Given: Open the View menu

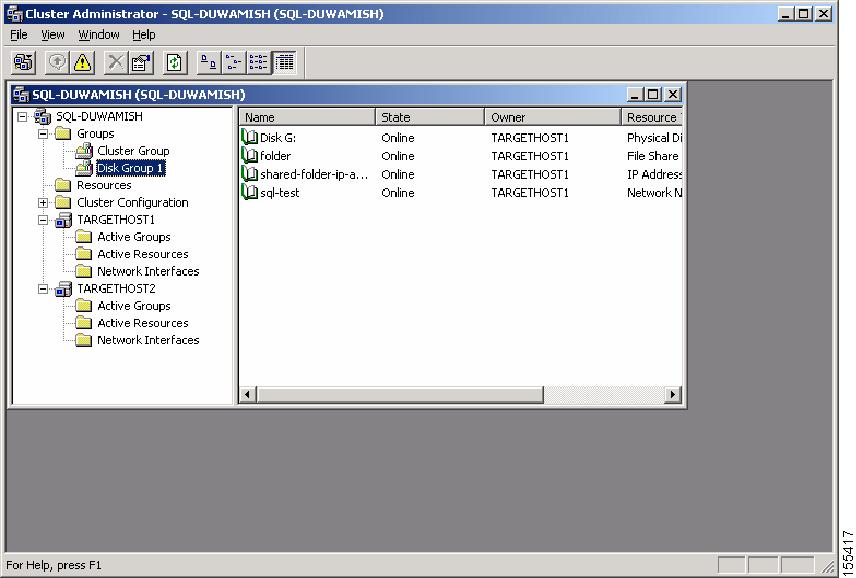Looking at the screenshot, I should coord(52,35).
